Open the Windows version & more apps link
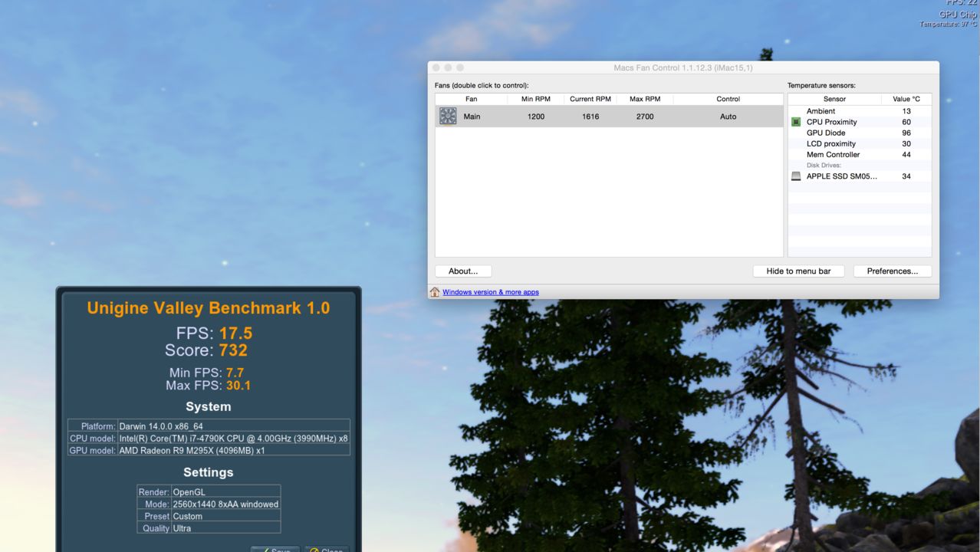 pos(491,292)
